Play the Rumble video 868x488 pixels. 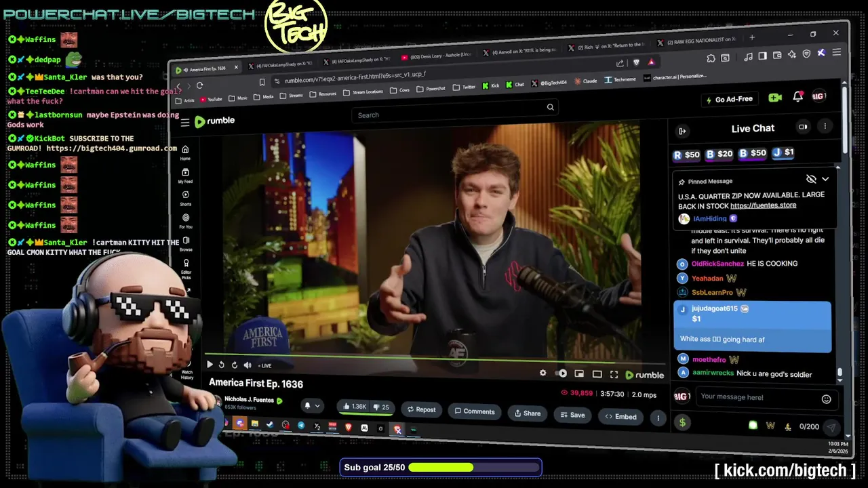point(209,365)
